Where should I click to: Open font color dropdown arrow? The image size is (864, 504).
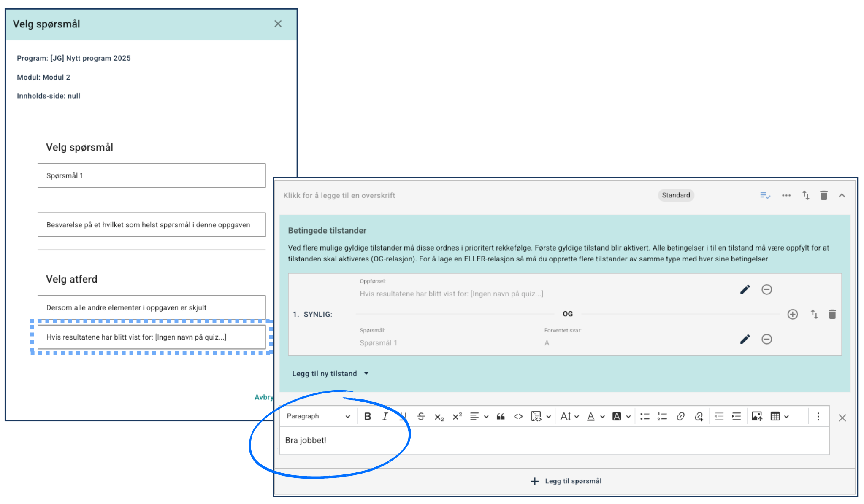pos(602,417)
